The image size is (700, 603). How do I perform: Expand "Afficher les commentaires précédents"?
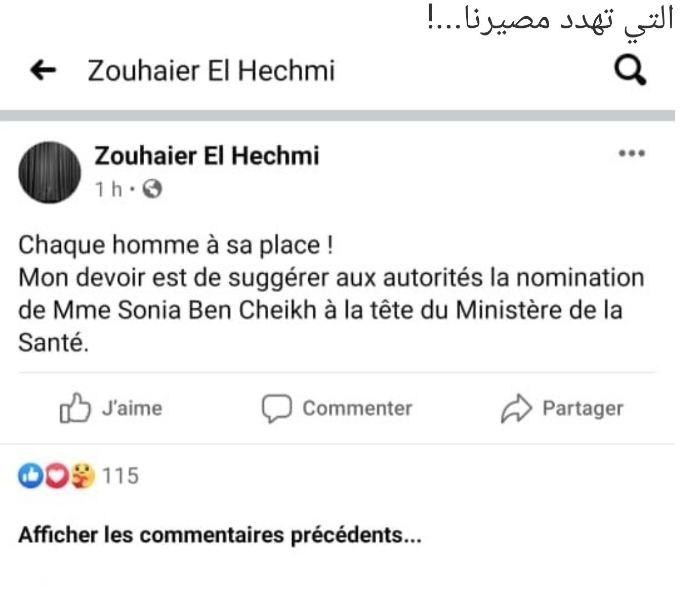(x=220, y=535)
